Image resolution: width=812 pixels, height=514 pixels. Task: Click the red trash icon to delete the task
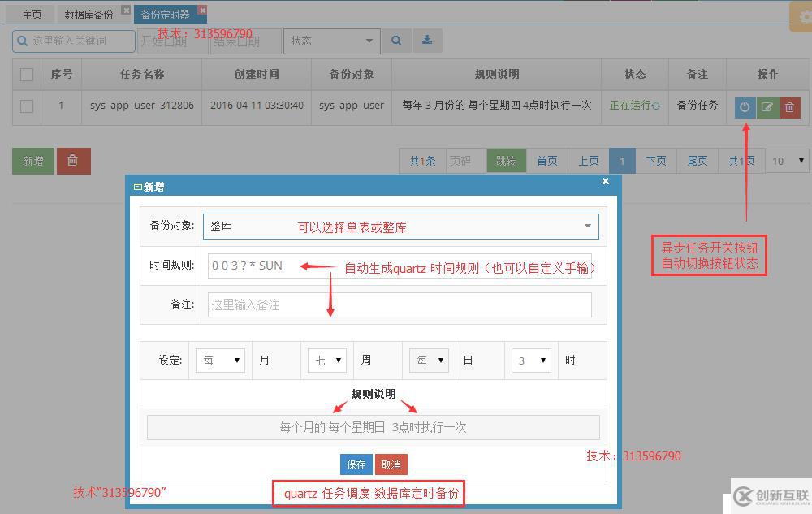[x=791, y=106]
